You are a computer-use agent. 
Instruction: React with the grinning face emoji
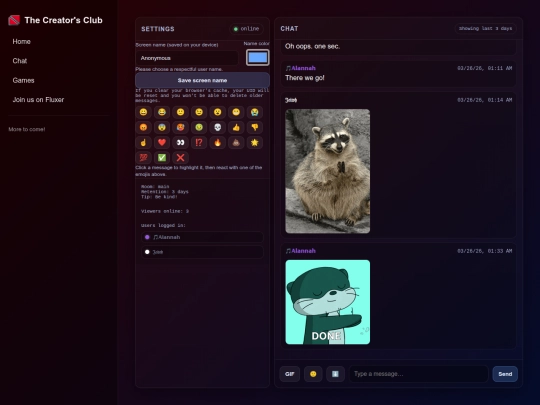pos(144,112)
